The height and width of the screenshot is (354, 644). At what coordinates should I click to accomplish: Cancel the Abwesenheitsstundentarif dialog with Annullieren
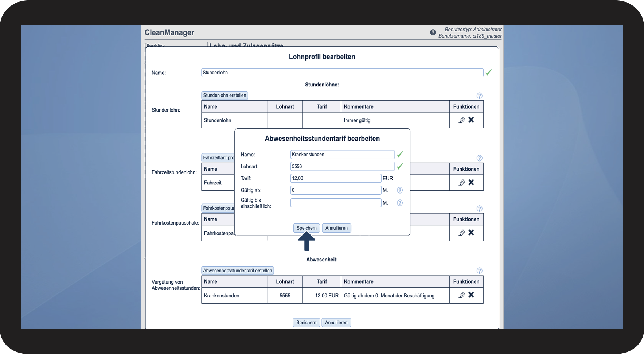tap(336, 228)
